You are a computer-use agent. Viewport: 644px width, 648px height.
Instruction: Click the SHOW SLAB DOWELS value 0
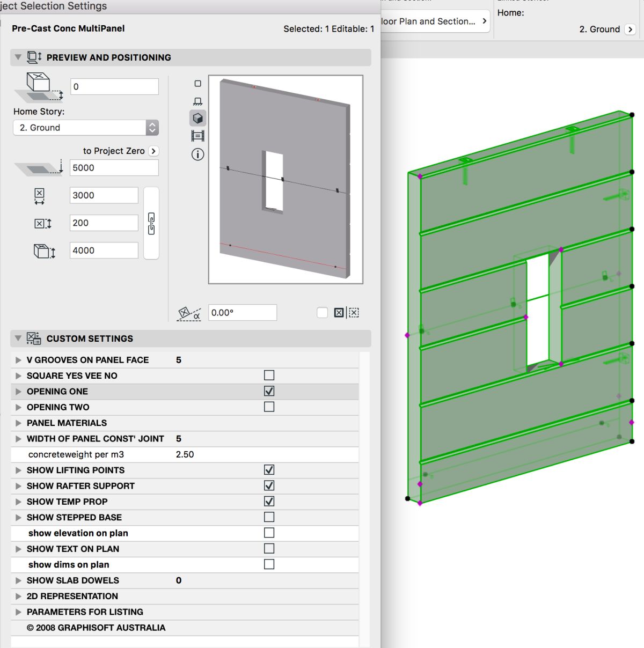coord(179,580)
